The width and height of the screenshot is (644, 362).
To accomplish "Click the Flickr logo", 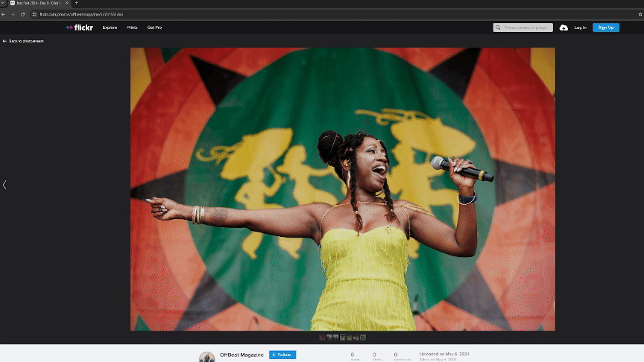I will (80, 28).
